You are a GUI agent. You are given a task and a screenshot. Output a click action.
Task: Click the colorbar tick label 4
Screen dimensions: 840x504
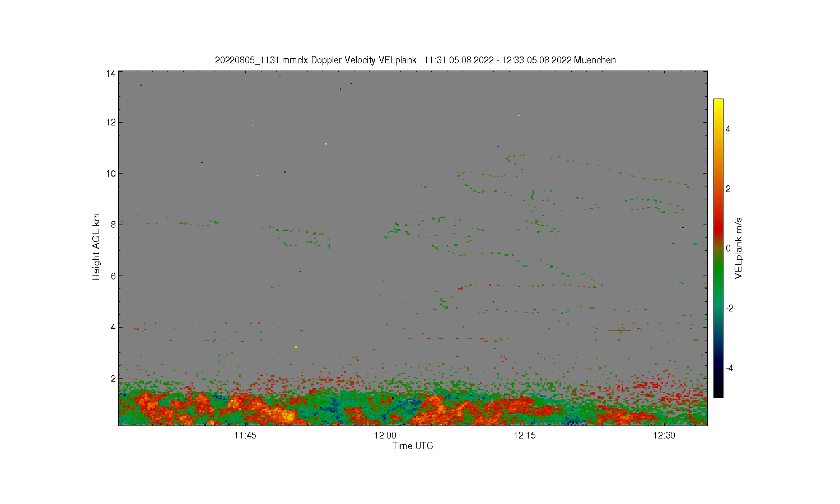[x=728, y=129]
